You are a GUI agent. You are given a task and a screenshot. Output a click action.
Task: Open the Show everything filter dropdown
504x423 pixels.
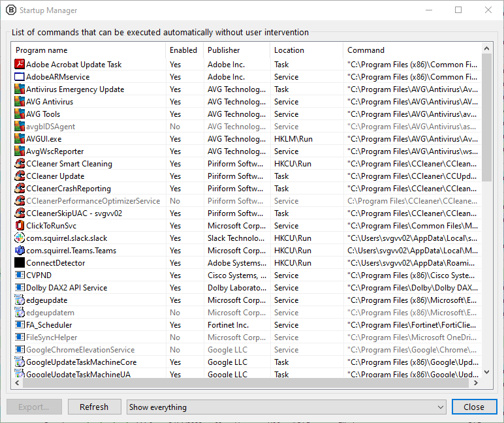pos(286,407)
